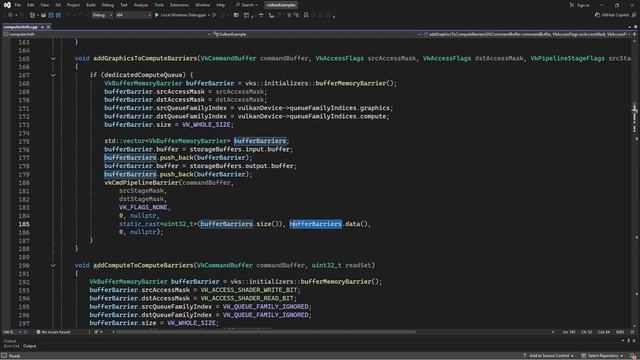Open the Extensions menu
Image resolution: width=640 pixels, height=360 pixels.
pyautogui.click(x=179, y=5)
